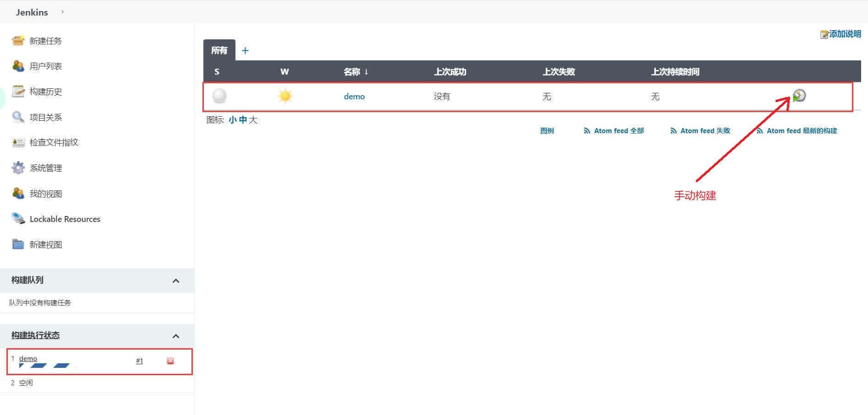Set icon size to 中

[x=243, y=120]
